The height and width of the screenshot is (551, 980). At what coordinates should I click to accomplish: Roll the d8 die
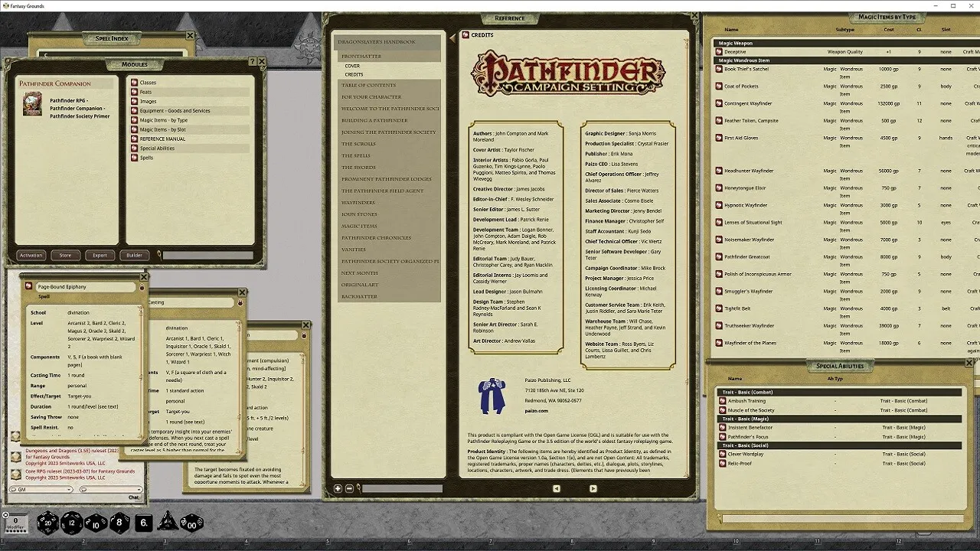119,523
